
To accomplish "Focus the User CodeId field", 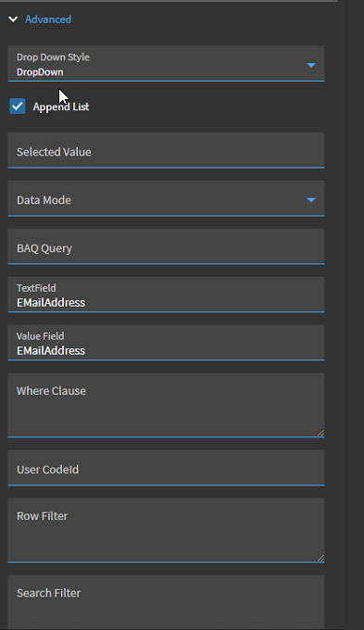I will click(x=166, y=468).
